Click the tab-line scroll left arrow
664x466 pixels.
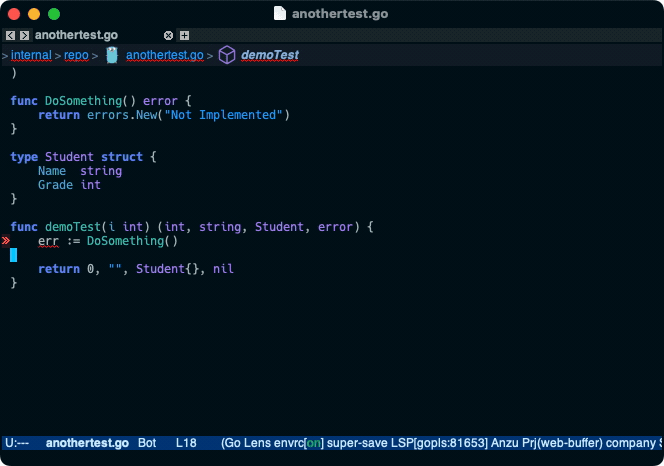11,35
